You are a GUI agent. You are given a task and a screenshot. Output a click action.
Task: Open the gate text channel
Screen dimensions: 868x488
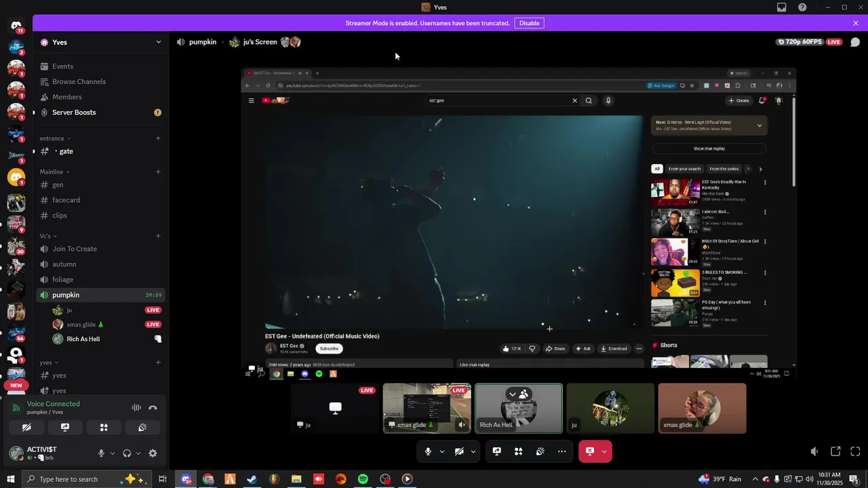(100, 151)
